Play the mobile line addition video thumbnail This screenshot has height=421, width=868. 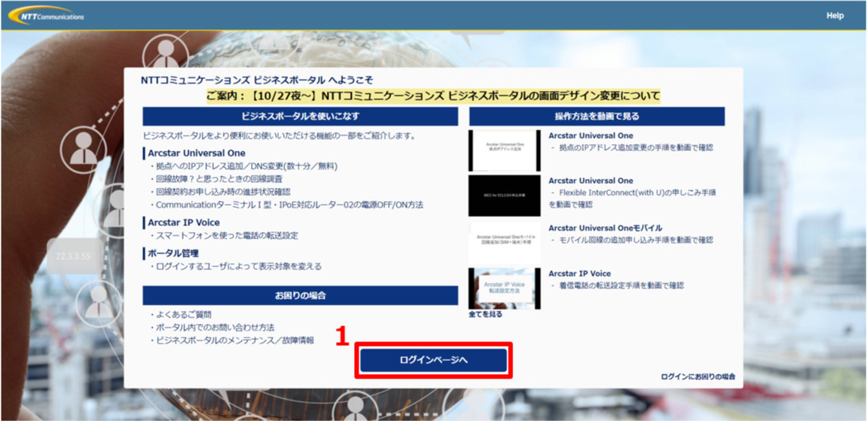[504, 242]
